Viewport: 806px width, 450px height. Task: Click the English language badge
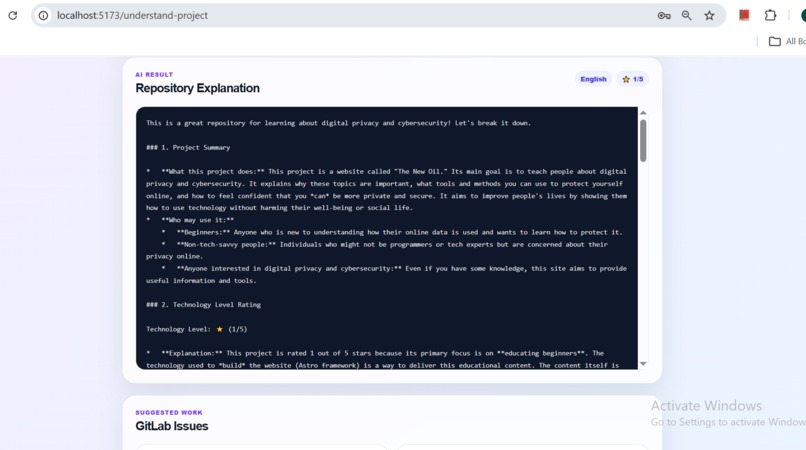(593, 79)
